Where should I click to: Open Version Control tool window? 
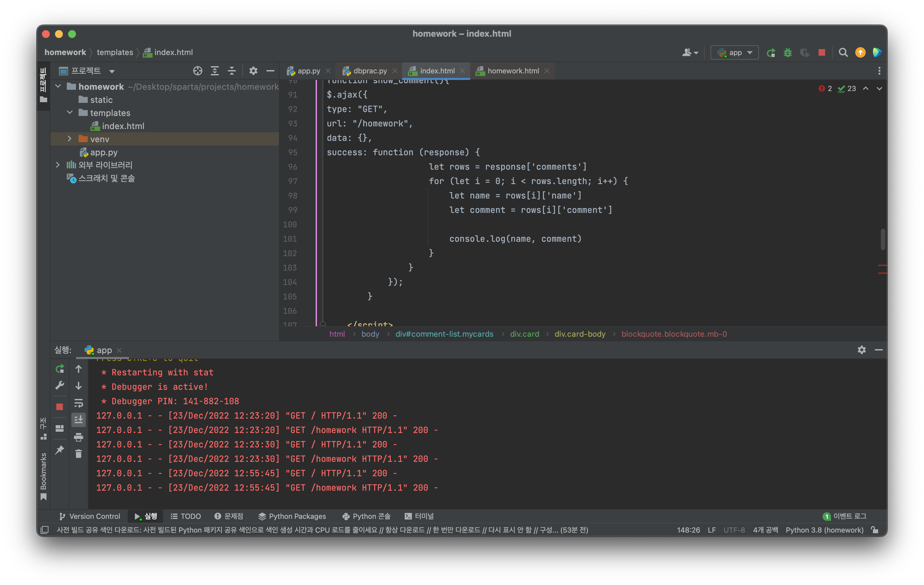click(90, 516)
